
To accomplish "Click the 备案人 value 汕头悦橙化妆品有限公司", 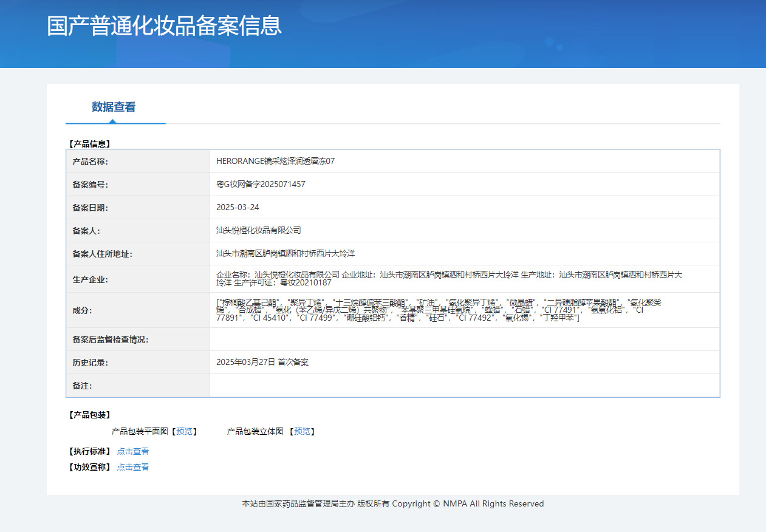I will (x=258, y=231).
